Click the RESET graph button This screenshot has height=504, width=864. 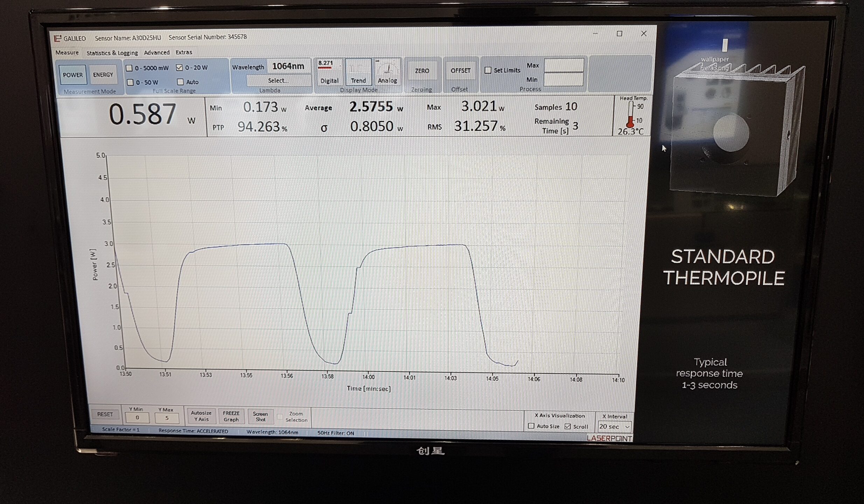(105, 414)
